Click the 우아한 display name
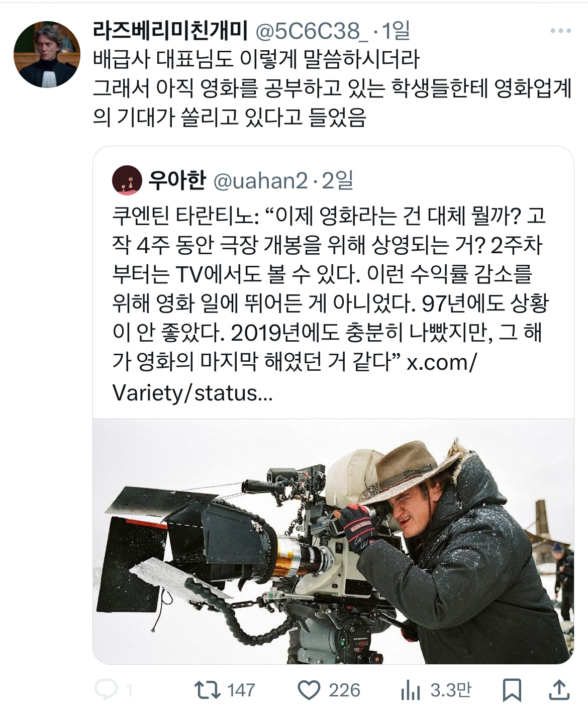The height and width of the screenshot is (718, 588). tap(177, 180)
